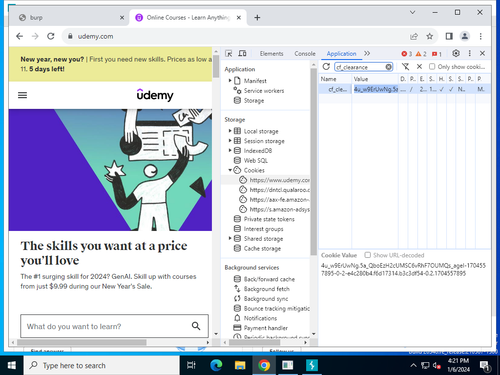
Task: Expand IndexedDB arrow
Action: pos(230,150)
